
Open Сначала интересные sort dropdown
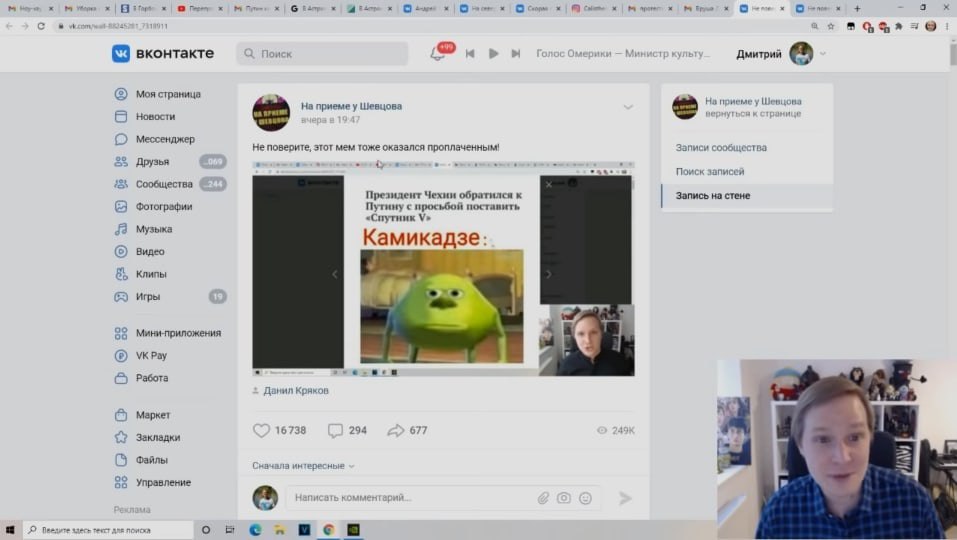tap(303, 466)
